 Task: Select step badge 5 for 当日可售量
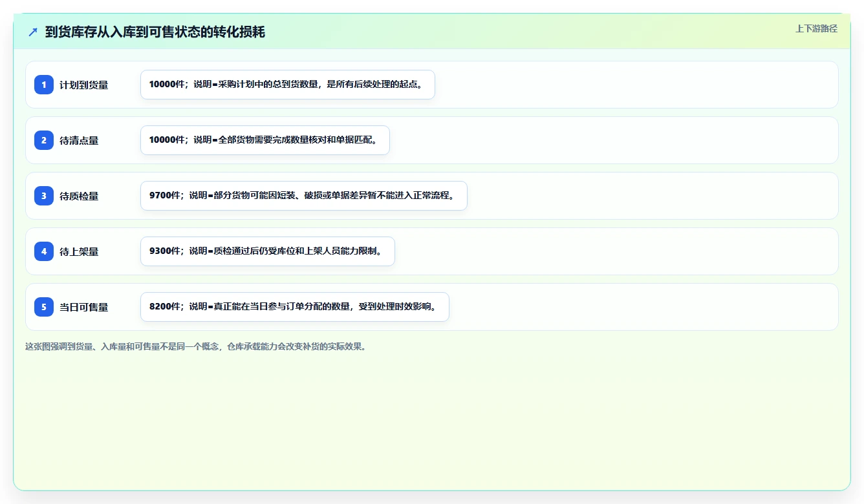click(x=44, y=307)
